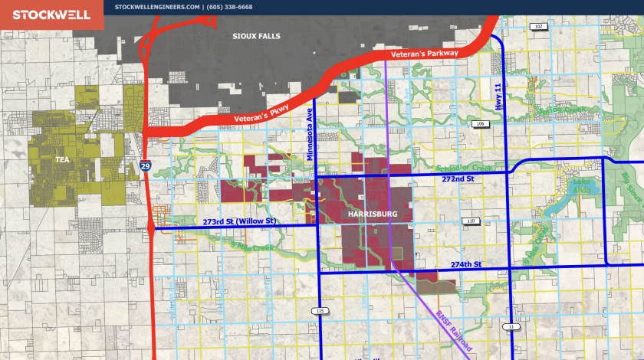Image resolution: width=644 pixels, height=360 pixels.
Task: Click the (605) 338-6668 phone number
Action: 229,7
